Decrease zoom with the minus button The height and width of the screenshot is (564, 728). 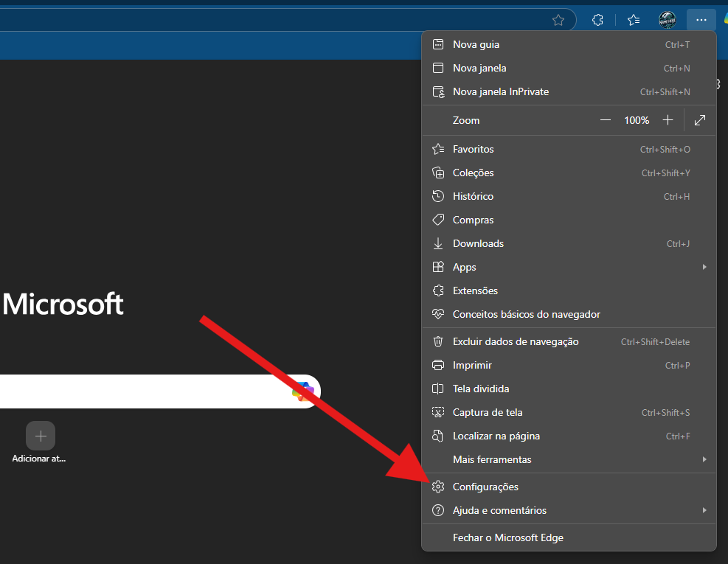tap(606, 120)
